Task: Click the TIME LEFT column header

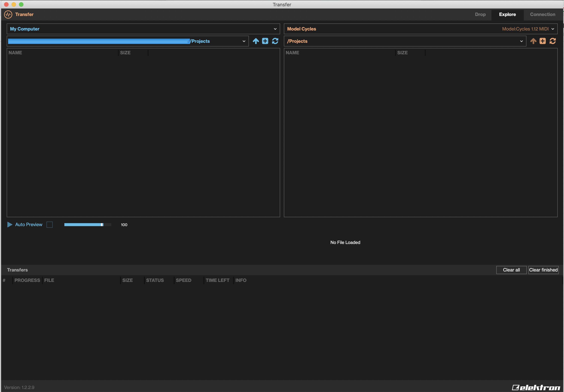Action: pyautogui.click(x=217, y=280)
